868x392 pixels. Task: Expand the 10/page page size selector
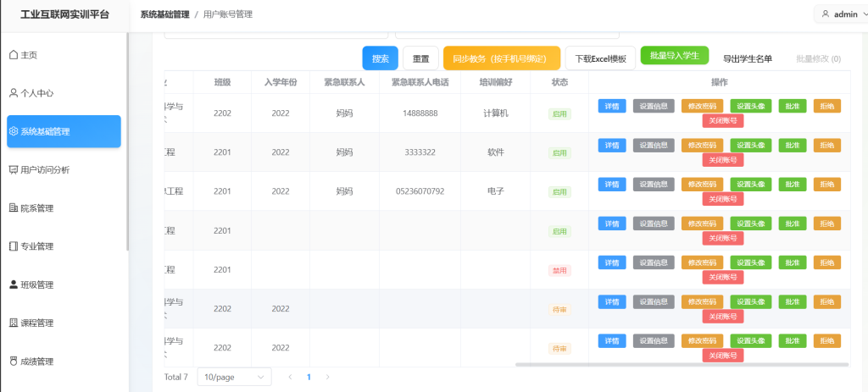tap(234, 377)
